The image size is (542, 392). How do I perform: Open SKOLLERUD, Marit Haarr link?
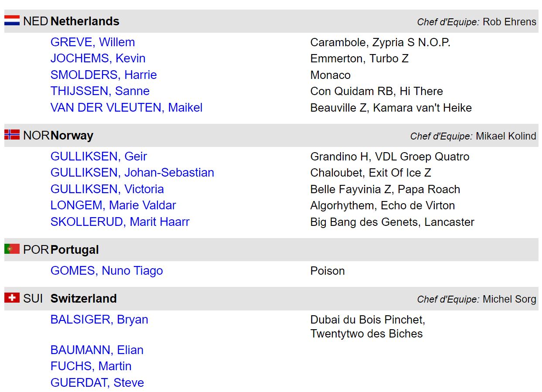(120, 222)
